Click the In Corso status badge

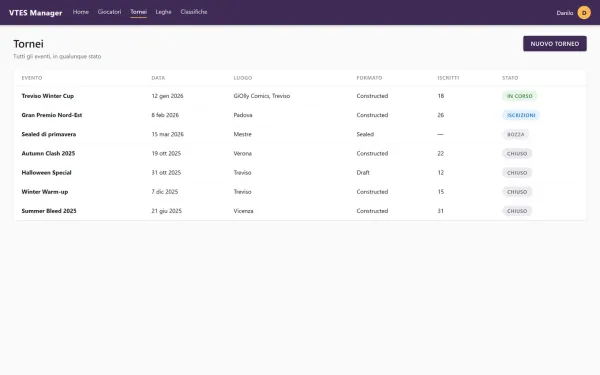click(520, 96)
